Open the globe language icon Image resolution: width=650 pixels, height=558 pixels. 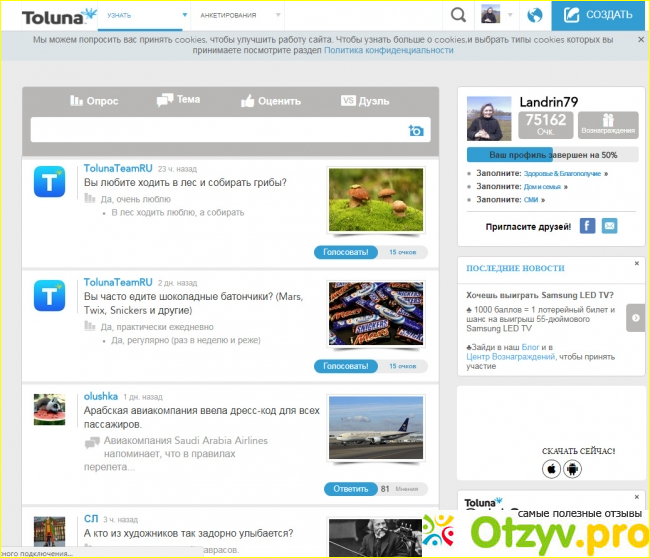(534, 15)
